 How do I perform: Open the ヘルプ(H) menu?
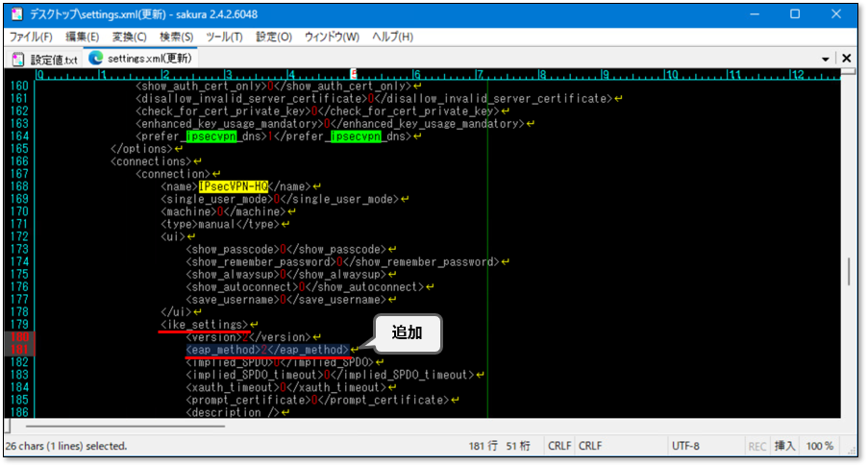tap(392, 37)
